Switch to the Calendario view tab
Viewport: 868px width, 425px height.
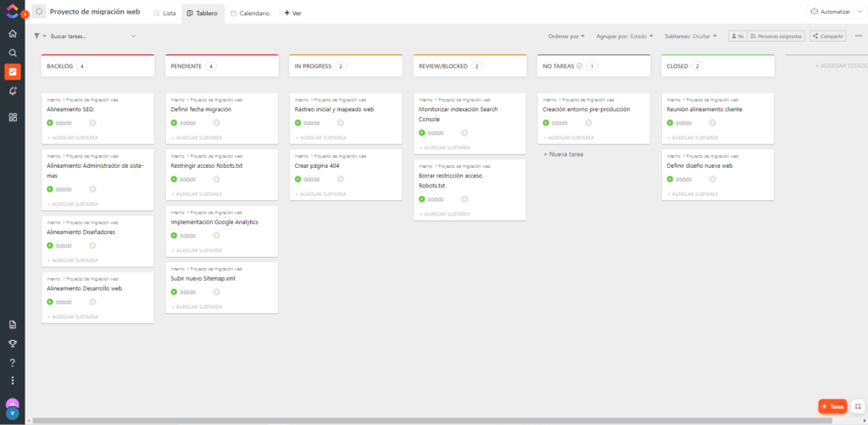pyautogui.click(x=250, y=14)
